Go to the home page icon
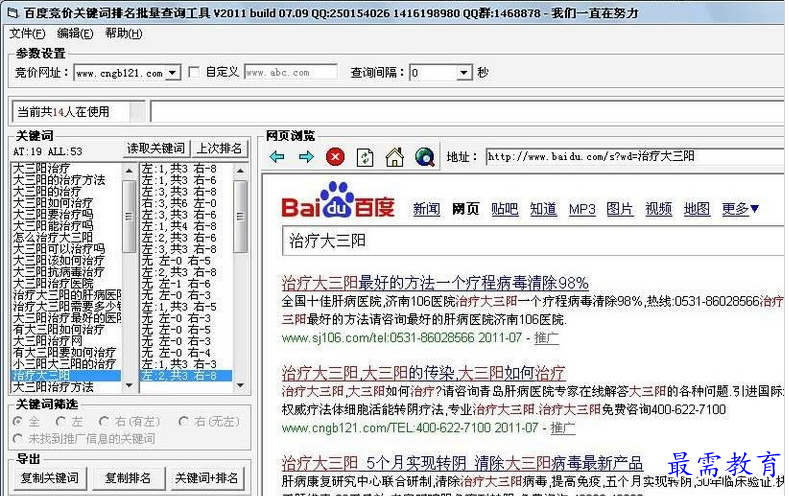Screen dimensions: 789x496 click(x=394, y=157)
